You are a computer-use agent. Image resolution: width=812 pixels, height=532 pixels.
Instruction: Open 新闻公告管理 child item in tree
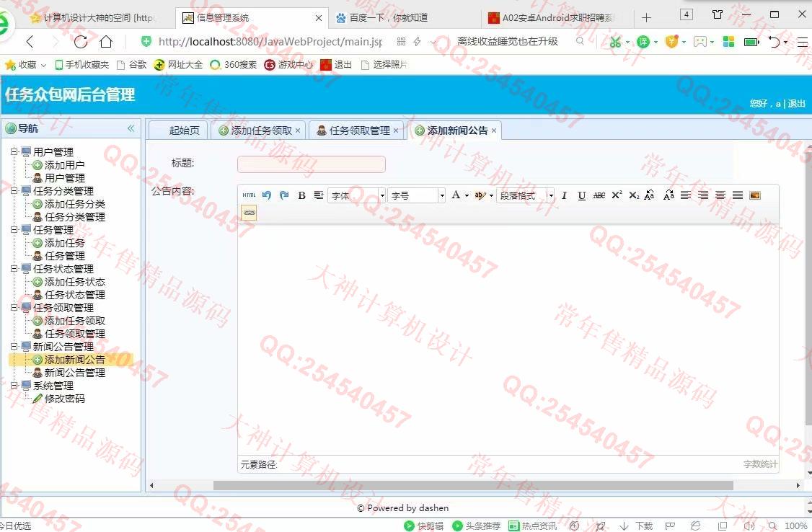coord(74,373)
